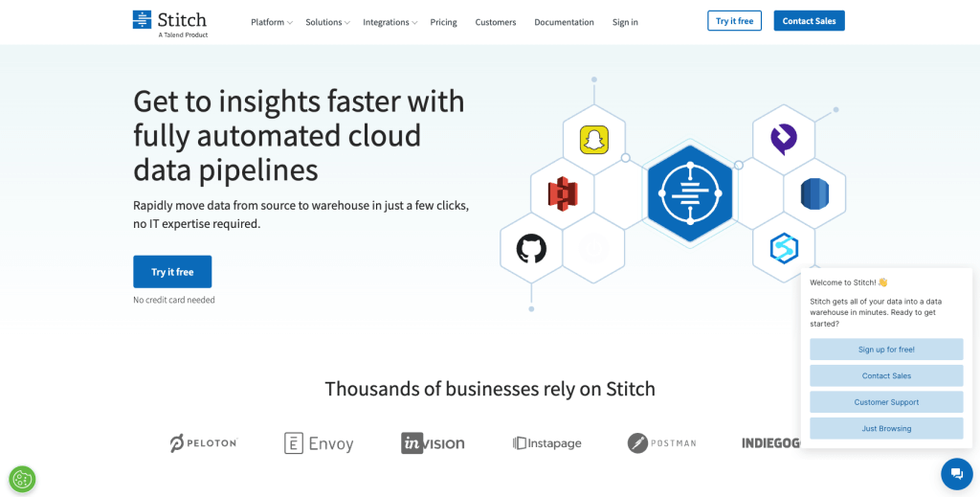Click the faded empty hexagon below S3
980x497 pixels.
point(593,248)
